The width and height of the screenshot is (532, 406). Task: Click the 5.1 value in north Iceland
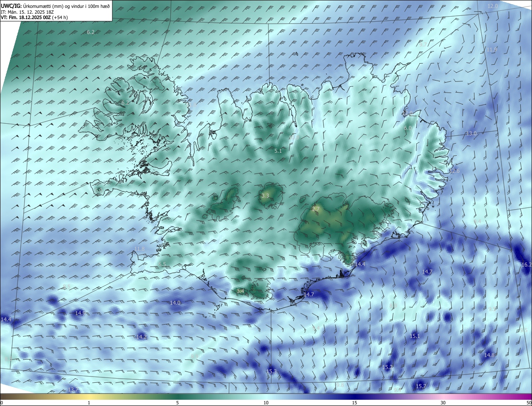278,151
